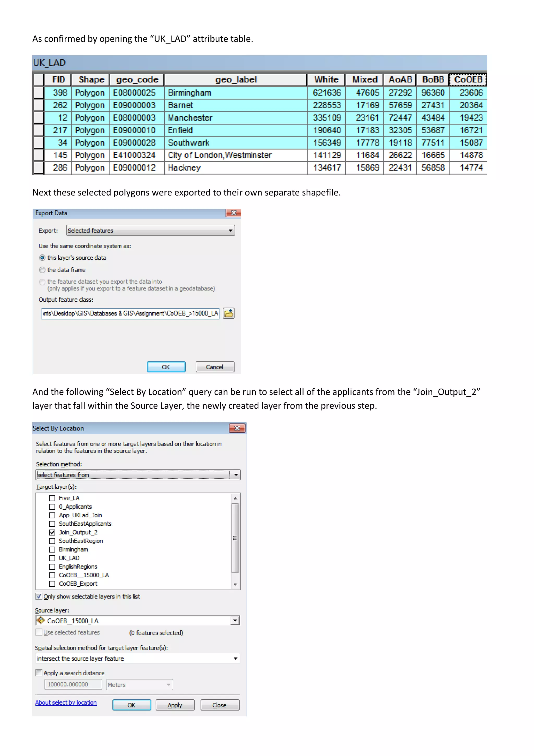This screenshot has height=756, width=534.
Task: Click the browse folder icon for output feature class
Action: point(228,313)
